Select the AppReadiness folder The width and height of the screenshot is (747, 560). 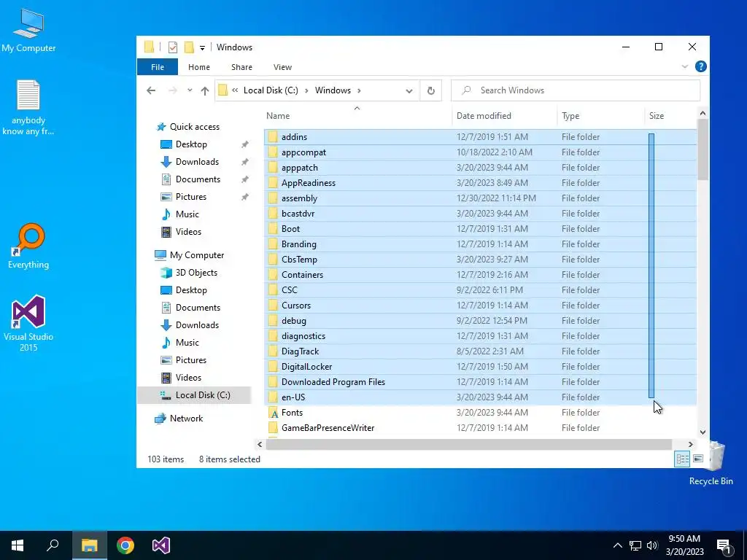tap(480, 183)
